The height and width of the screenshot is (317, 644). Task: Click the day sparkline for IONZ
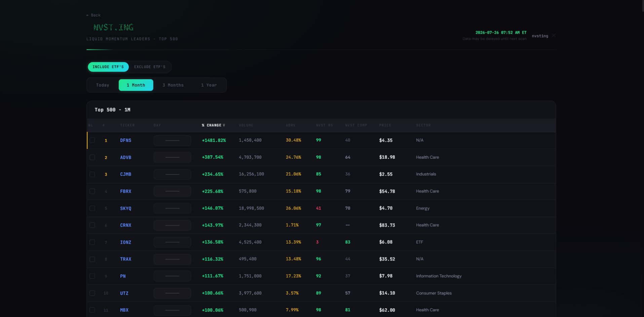[172, 242]
